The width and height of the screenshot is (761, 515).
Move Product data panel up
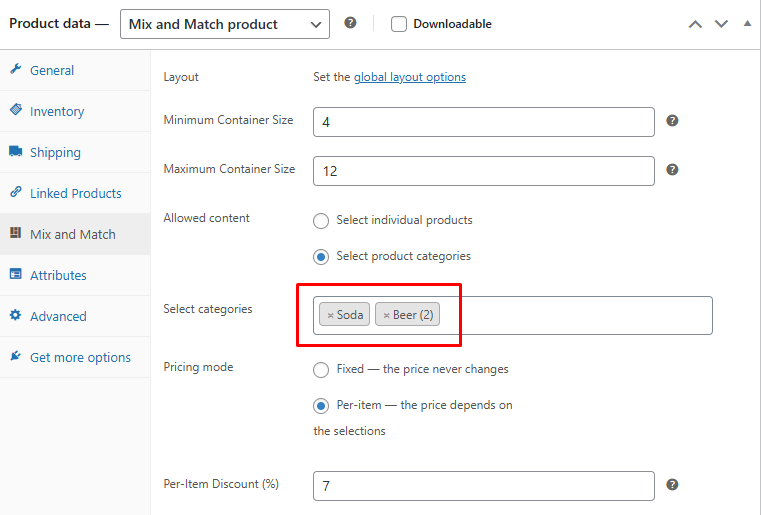point(695,24)
